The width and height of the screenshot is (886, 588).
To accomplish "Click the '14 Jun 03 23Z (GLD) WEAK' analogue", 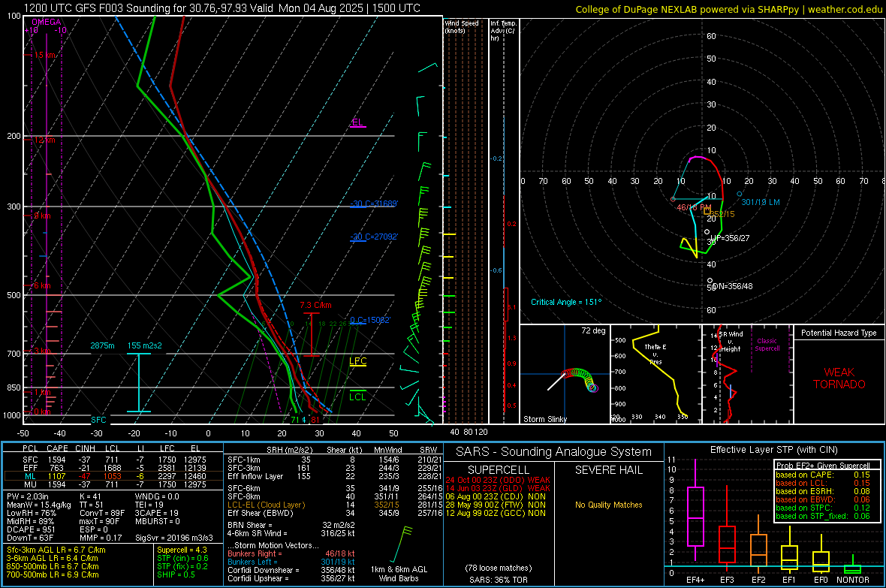I will (x=498, y=488).
